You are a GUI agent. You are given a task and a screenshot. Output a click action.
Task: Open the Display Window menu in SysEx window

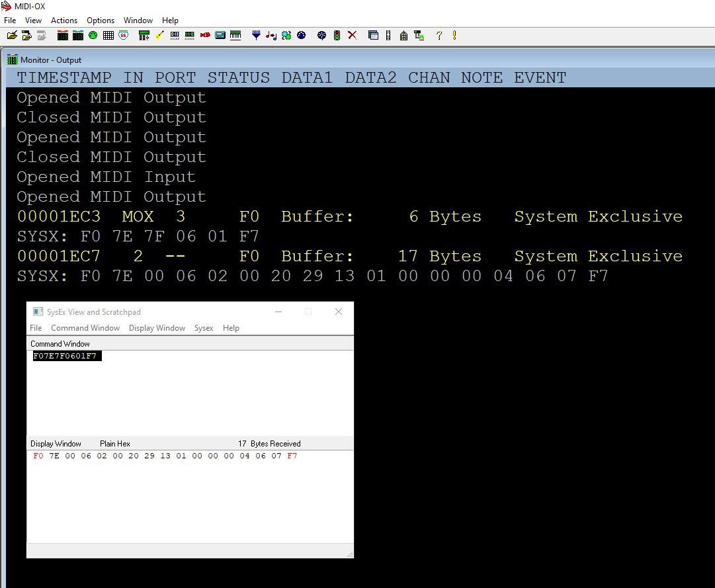(157, 328)
